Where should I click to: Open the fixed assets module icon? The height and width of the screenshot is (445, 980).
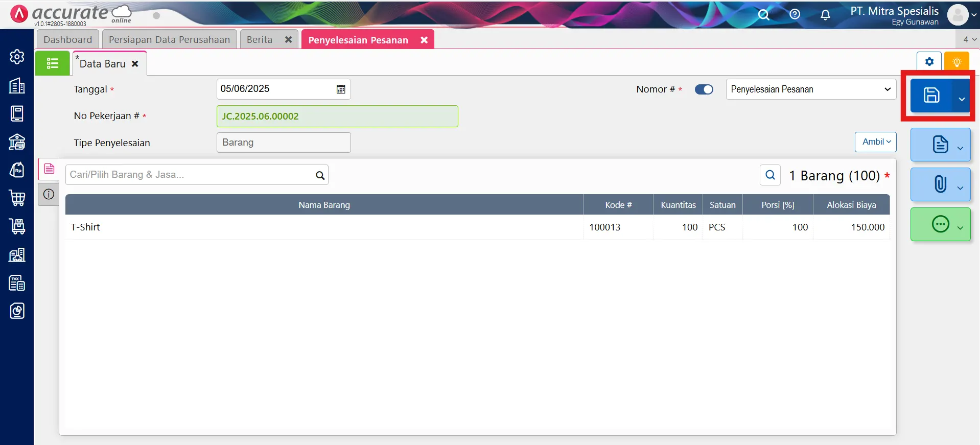pyautogui.click(x=17, y=254)
